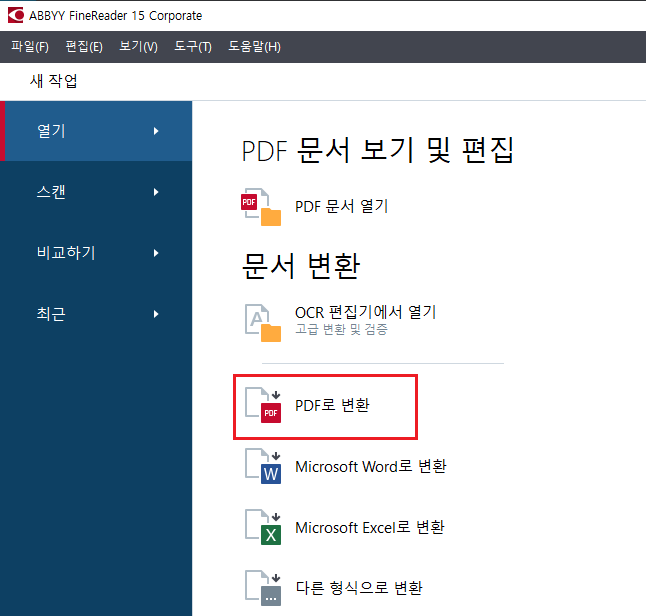Screen dimensions: 646x616
Task: Expand the 비교하기 arrow in sidebar
Action: click(156, 253)
